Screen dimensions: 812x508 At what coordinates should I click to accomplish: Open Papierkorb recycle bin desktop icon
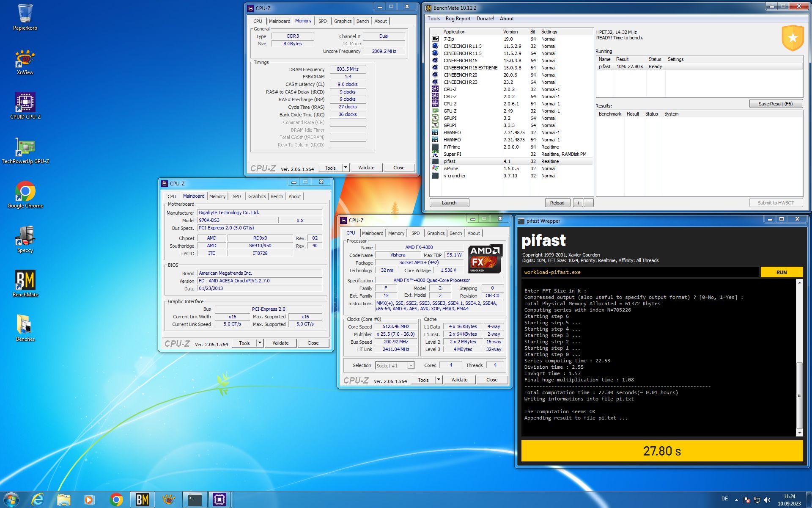25,18
